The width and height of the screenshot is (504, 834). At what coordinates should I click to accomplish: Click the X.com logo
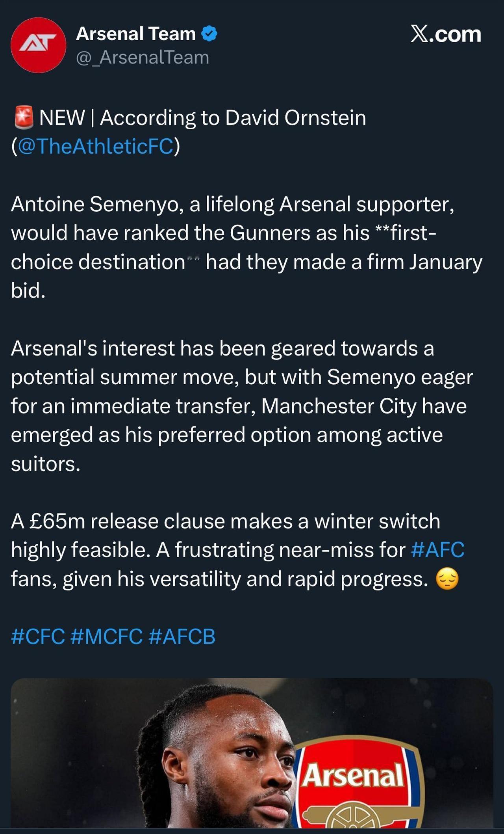[445, 34]
